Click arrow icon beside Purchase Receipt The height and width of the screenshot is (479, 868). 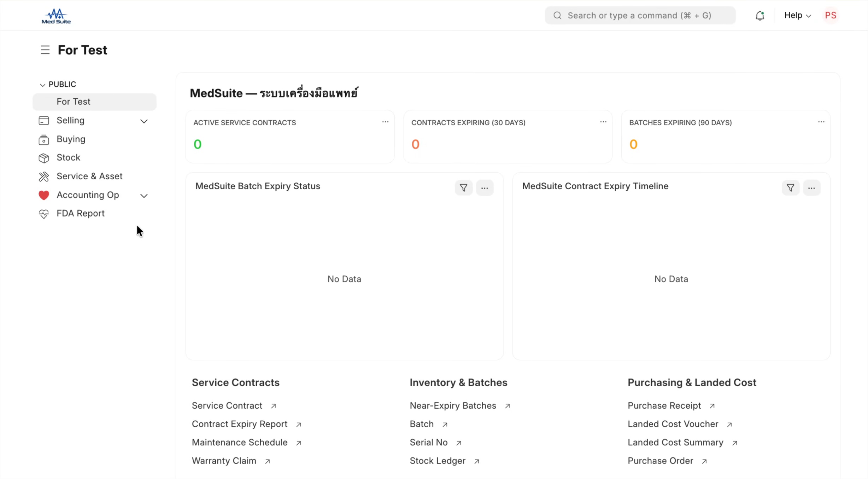[712, 406]
